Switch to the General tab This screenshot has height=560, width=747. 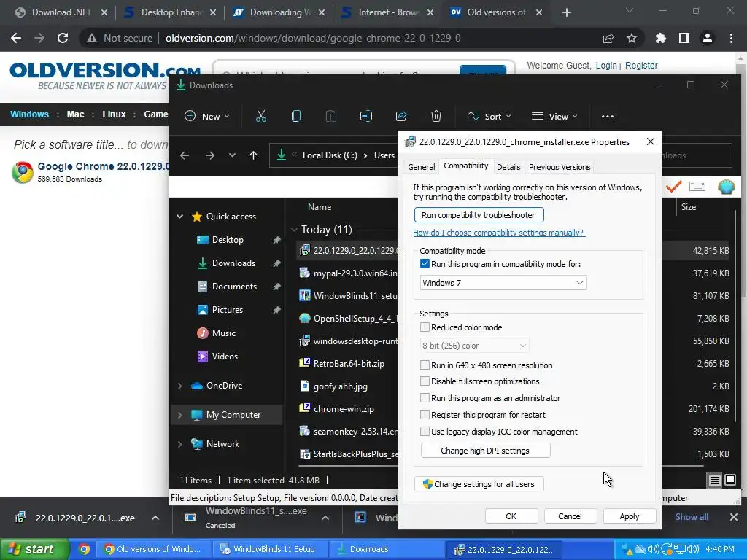coord(421,167)
